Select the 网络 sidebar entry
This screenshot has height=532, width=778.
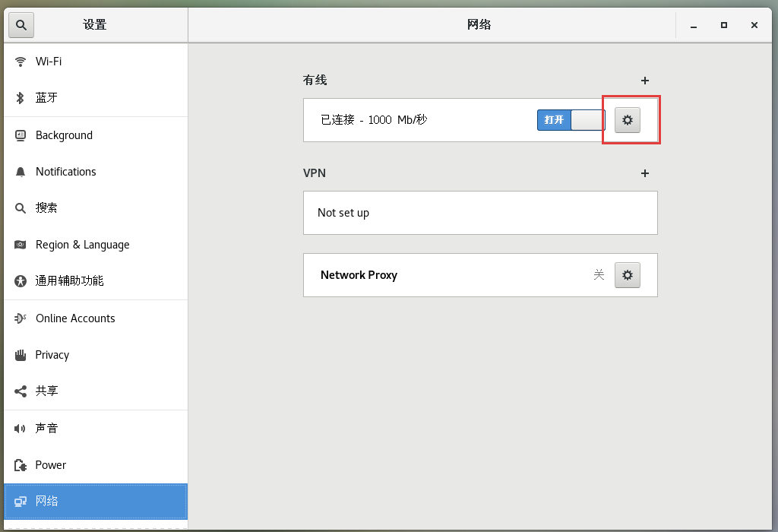[x=46, y=501]
